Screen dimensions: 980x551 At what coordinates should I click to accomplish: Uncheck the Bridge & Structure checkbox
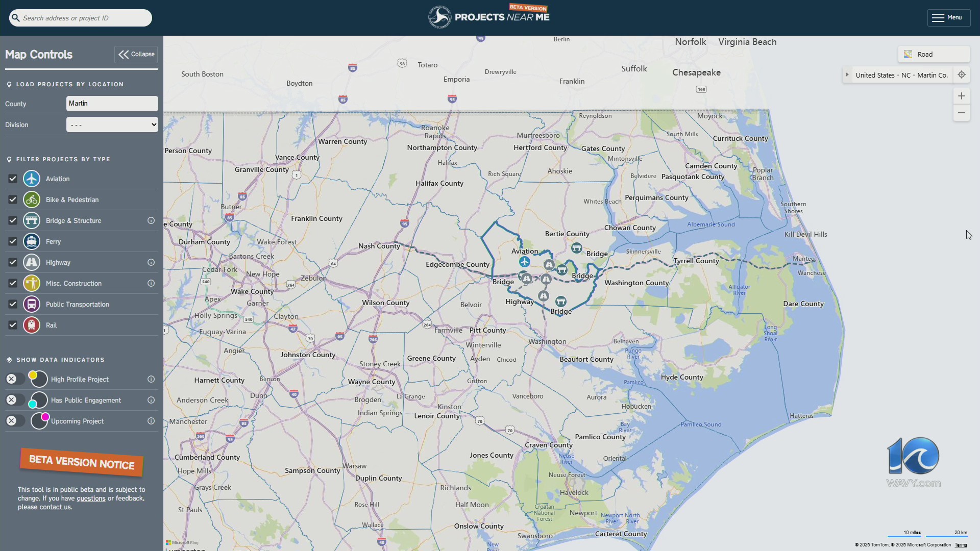point(13,221)
